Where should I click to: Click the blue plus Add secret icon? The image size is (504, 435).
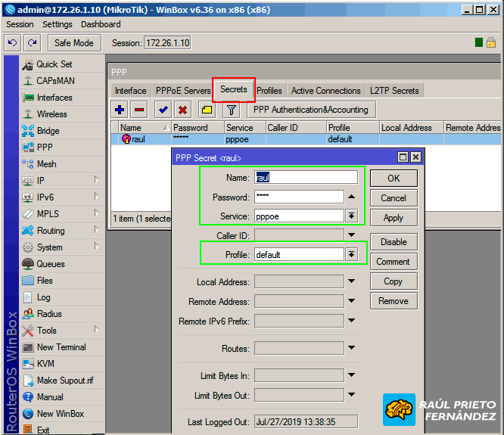120,110
